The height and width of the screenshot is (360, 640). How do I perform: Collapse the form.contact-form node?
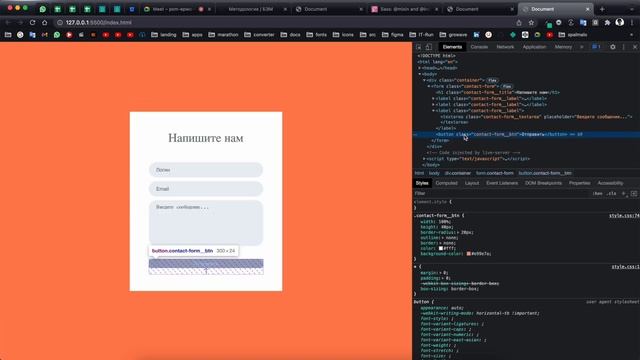tap(429, 87)
